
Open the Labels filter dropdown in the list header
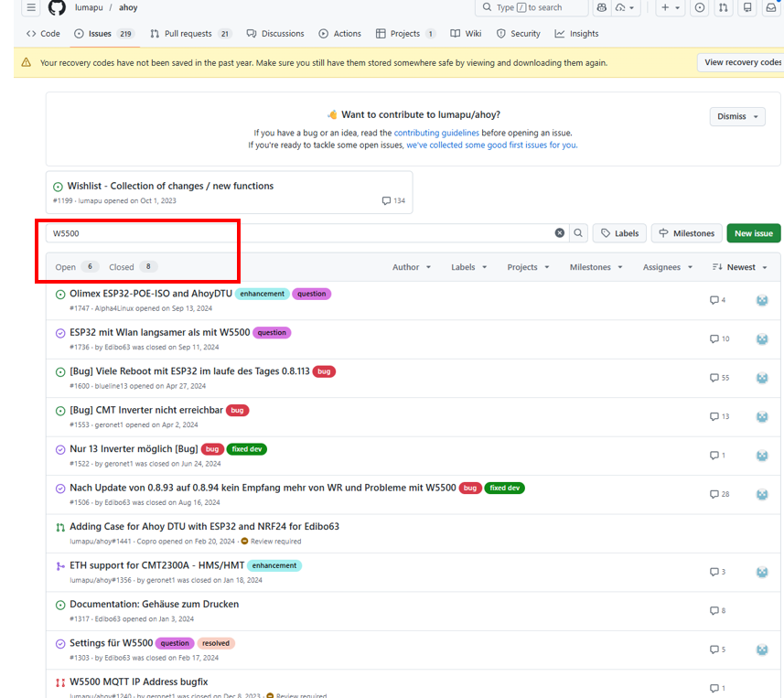pyautogui.click(x=469, y=267)
